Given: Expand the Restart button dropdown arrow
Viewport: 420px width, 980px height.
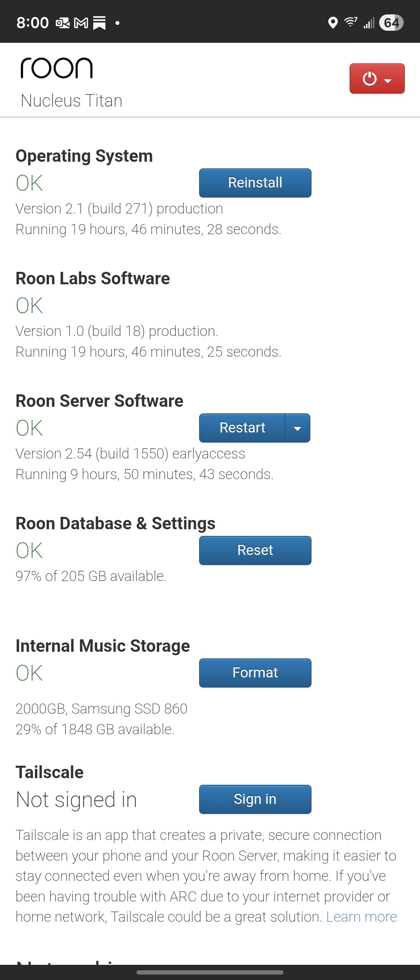Looking at the screenshot, I should tap(297, 428).
